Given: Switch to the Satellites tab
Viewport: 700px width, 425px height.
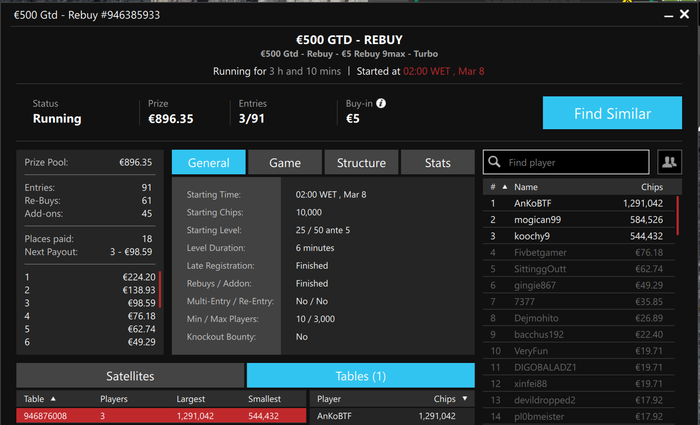Looking at the screenshot, I should coord(130,376).
